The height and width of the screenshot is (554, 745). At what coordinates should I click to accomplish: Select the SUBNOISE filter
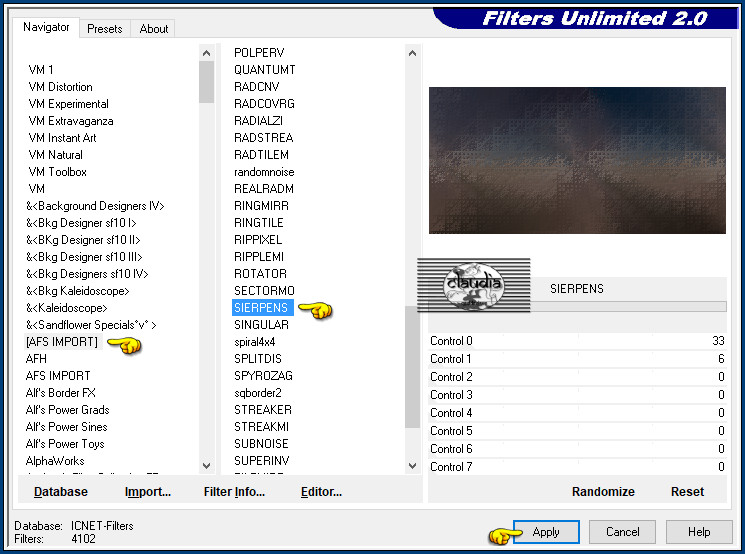pos(261,444)
